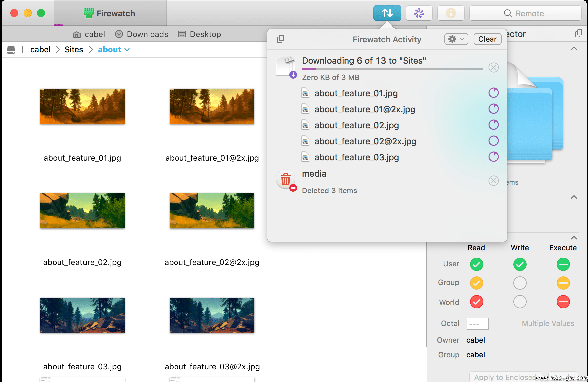Click the Apply to Enclosed button
Image resolution: width=588 pixels, height=382 pixels.
(506, 377)
